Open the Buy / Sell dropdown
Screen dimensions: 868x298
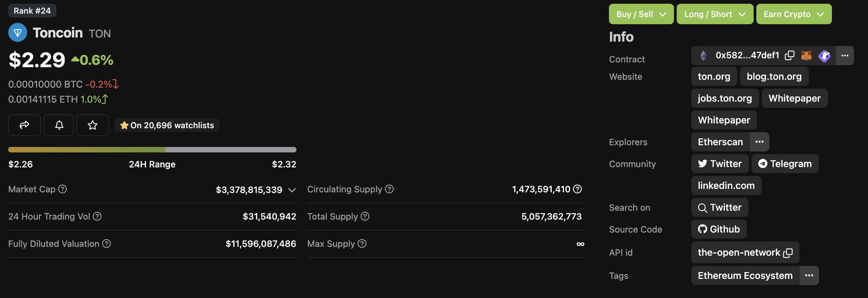(641, 14)
